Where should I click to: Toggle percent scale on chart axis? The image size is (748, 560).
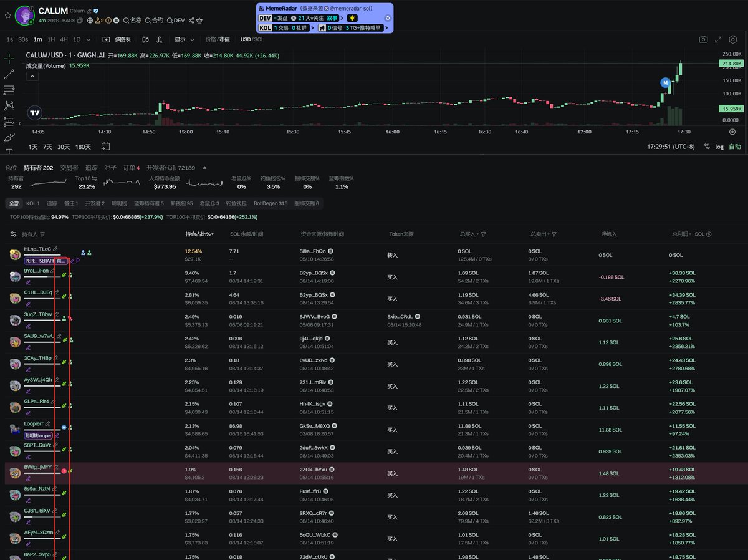[707, 147]
